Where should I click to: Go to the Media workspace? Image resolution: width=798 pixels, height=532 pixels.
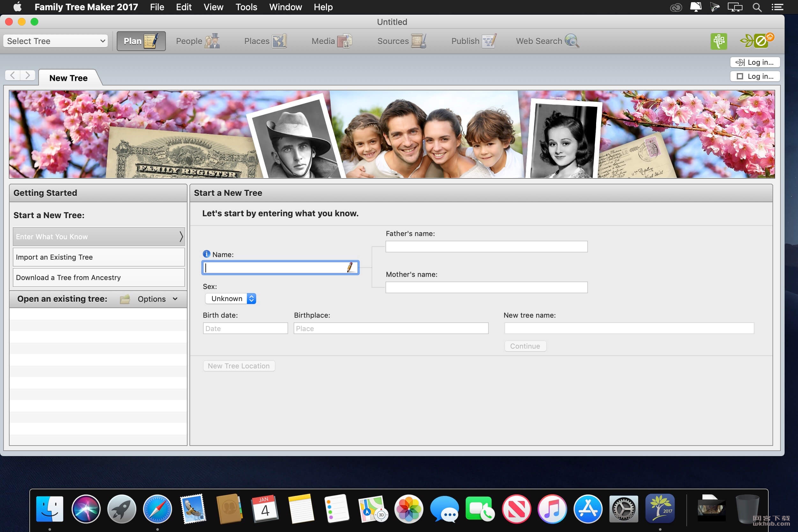pos(332,41)
